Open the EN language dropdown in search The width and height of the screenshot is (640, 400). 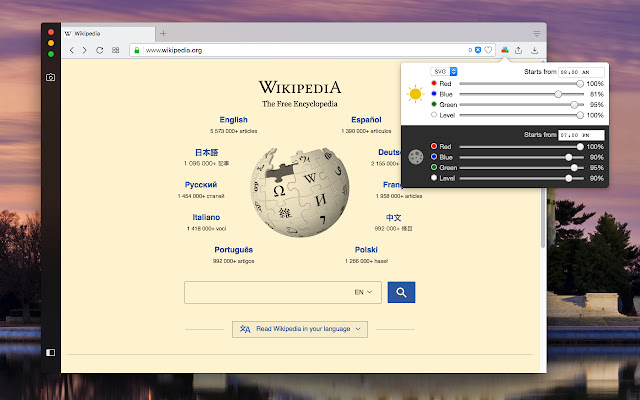363,292
